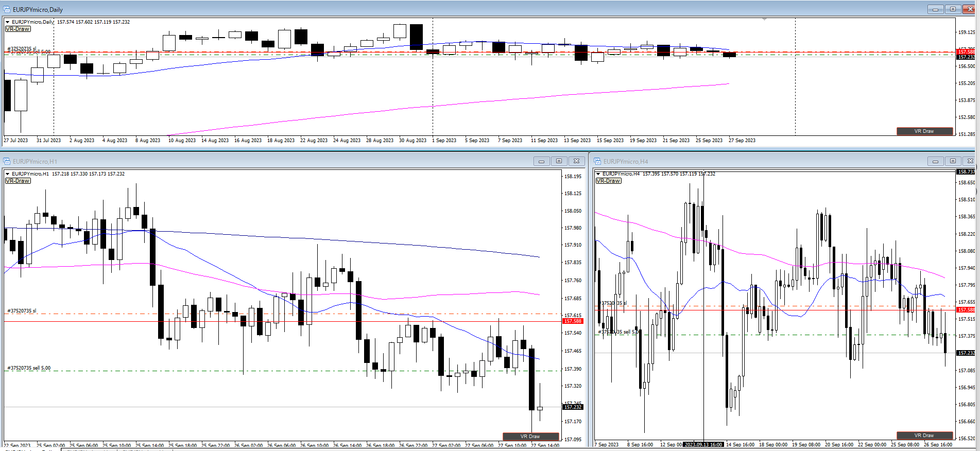Minimize the EURJPYmicro,H4 chart window
The width and height of the screenshot is (980, 451).
pos(935,161)
